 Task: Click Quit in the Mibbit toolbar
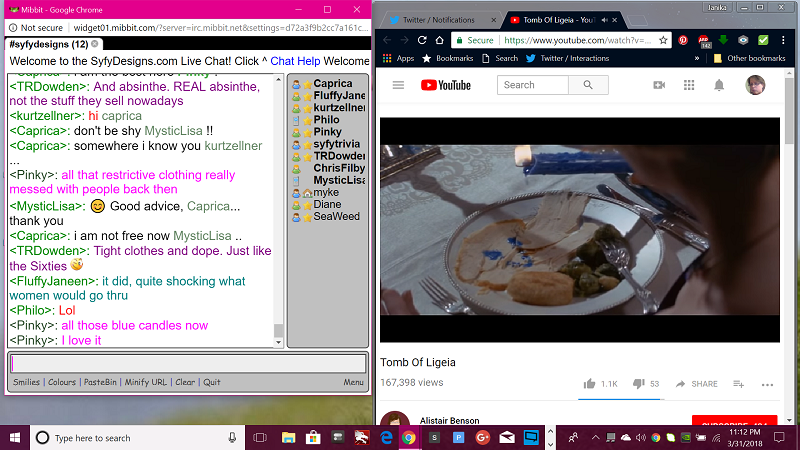point(212,382)
